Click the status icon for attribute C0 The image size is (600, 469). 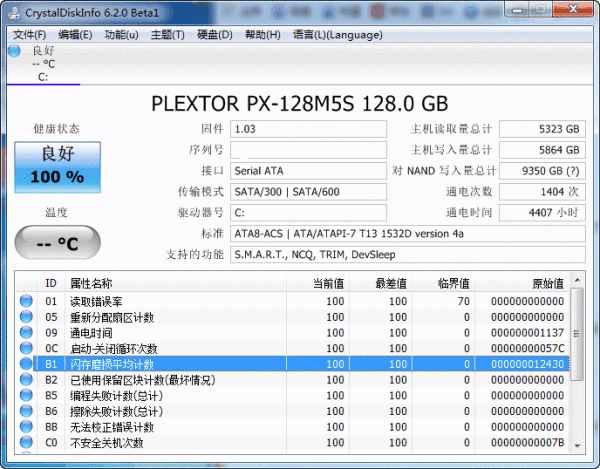[26, 442]
